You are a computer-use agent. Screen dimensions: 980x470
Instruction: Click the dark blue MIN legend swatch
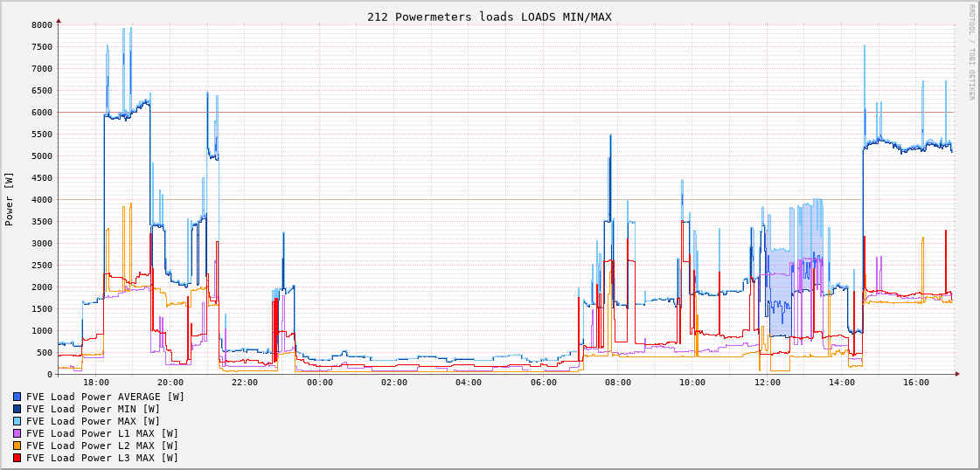(17, 409)
